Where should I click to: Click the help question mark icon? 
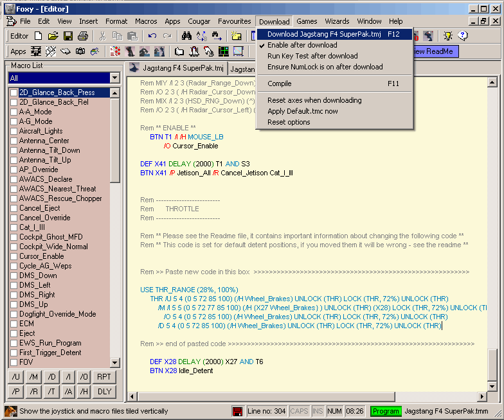tap(462, 36)
